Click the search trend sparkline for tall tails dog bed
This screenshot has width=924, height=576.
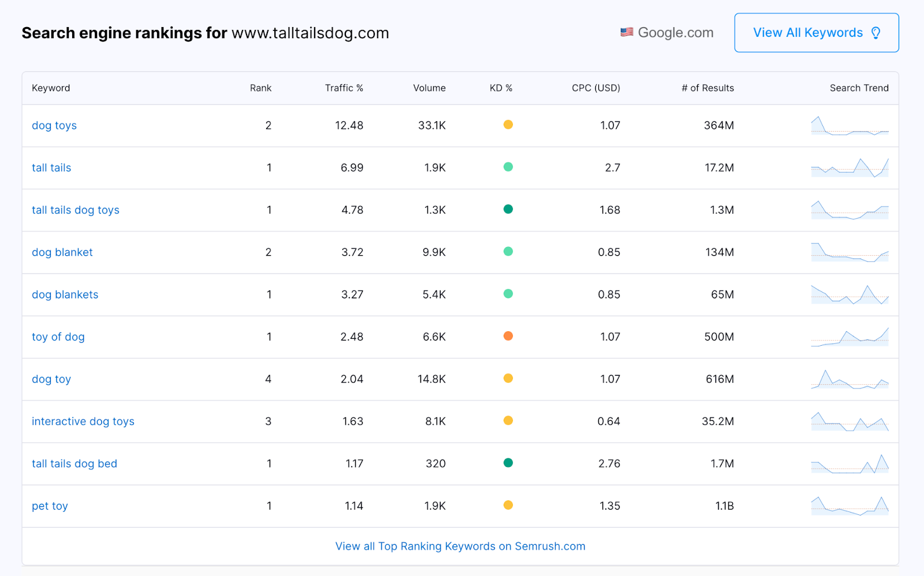(850, 463)
